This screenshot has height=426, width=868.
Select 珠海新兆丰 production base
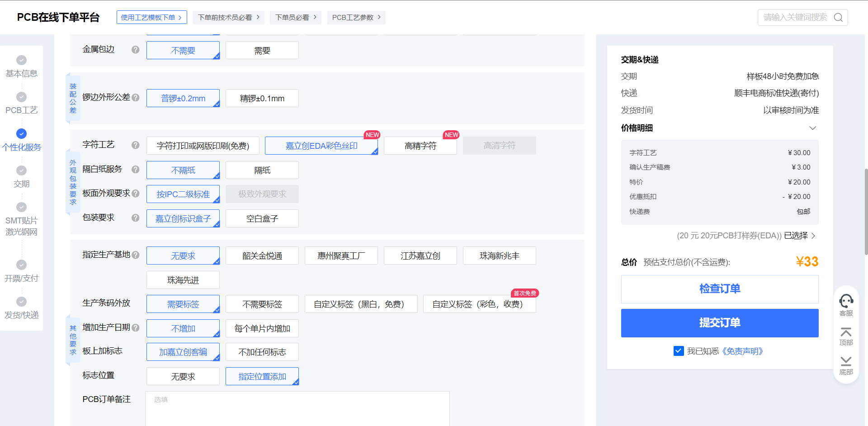(x=500, y=256)
